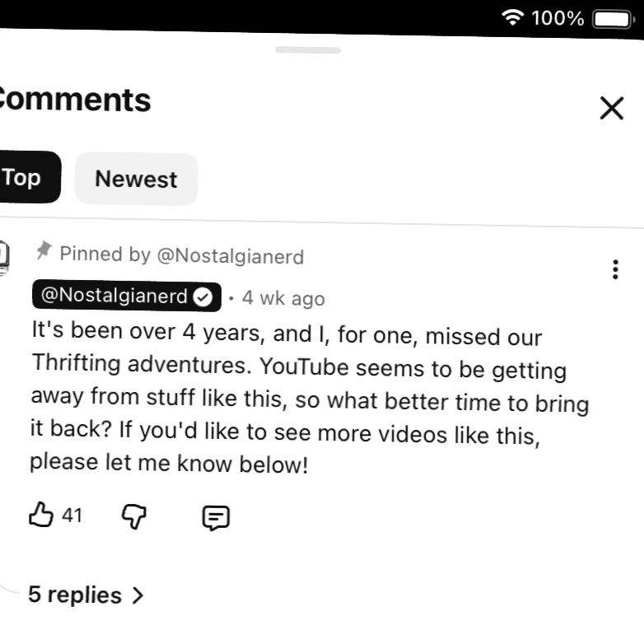Click the verified checkmark badge
The height and width of the screenshot is (644, 644).
point(203,297)
